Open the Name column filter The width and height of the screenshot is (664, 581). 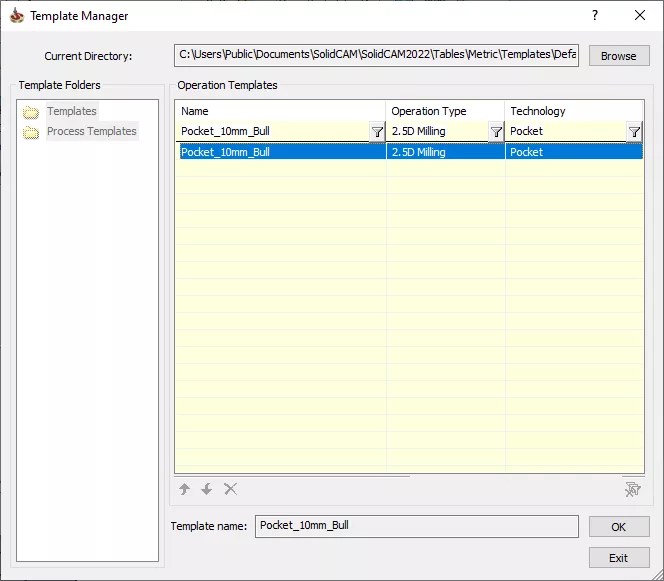[x=376, y=132]
